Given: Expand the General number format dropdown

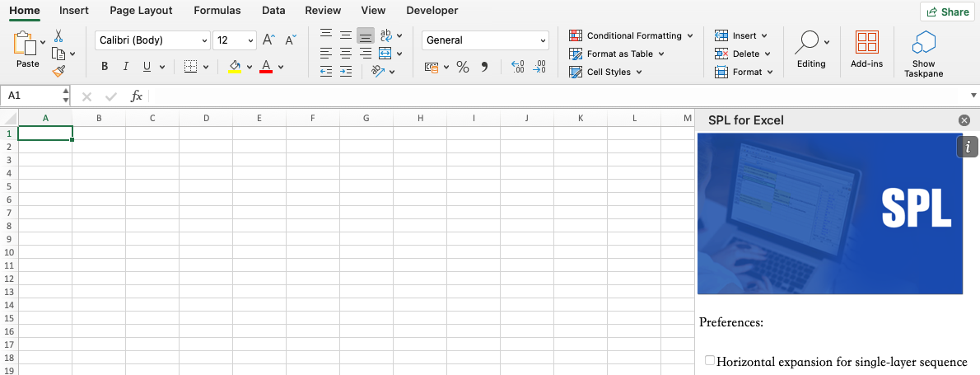Looking at the screenshot, I should click(x=485, y=40).
